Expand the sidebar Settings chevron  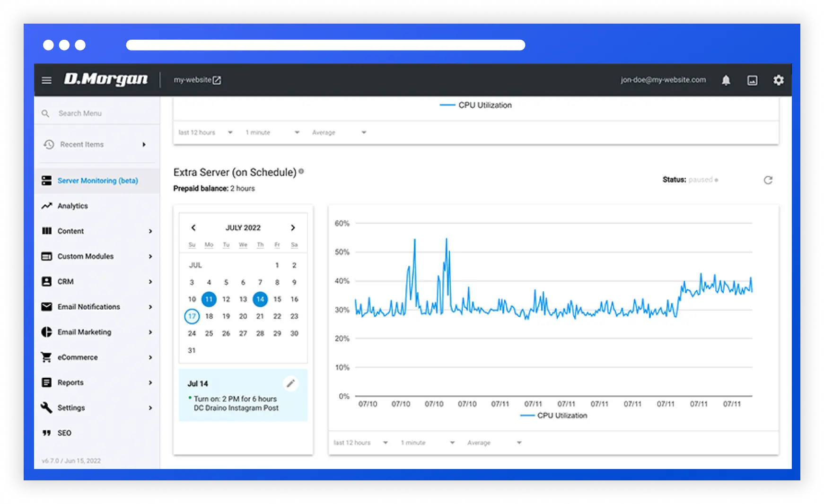point(150,408)
